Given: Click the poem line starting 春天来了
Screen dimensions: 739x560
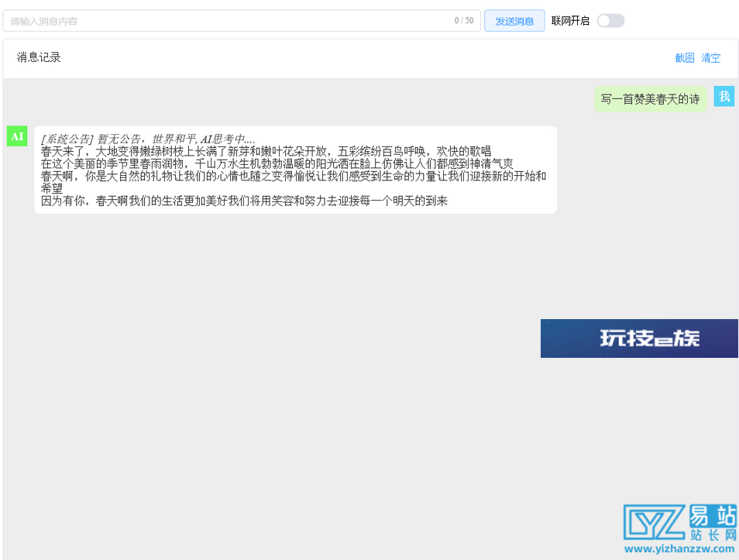Looking at the screenshot, I should pyautogui.click(x=266, y=151).
